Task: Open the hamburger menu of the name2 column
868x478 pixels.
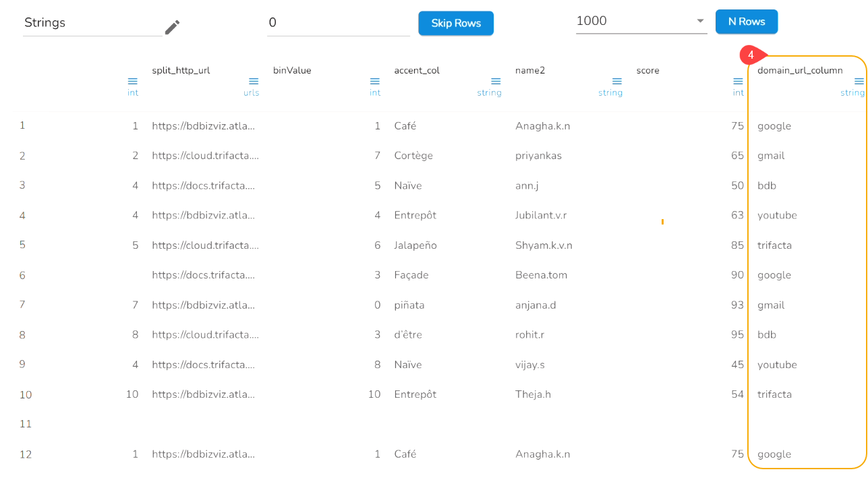Action: [616, 81]
